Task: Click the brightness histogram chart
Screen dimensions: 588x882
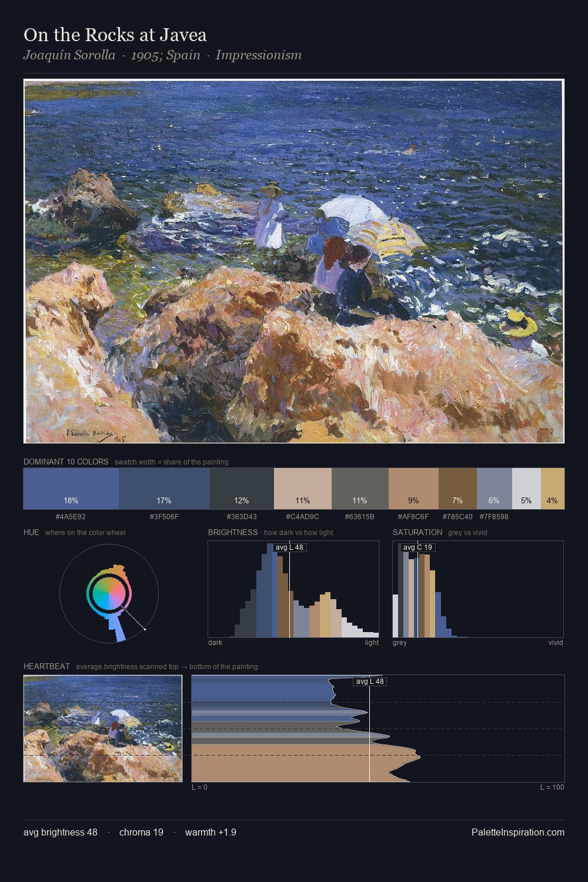Action: point(293,589)
